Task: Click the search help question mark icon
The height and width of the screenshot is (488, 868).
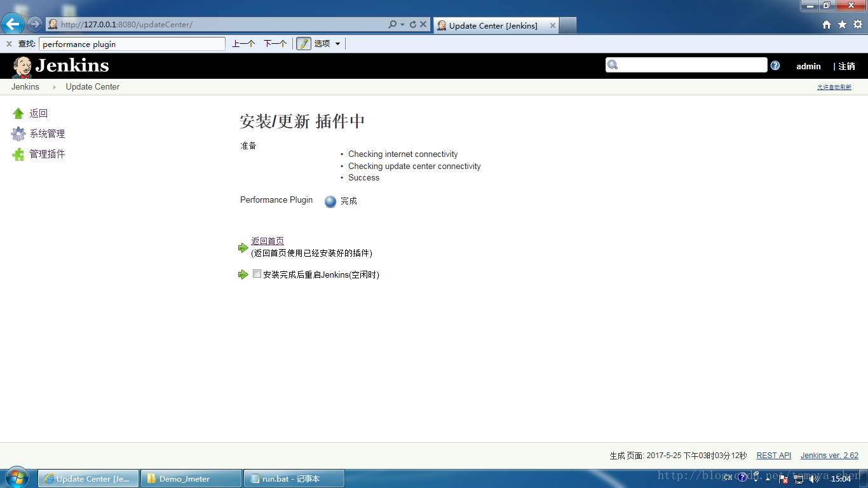Action: point(775,65)
